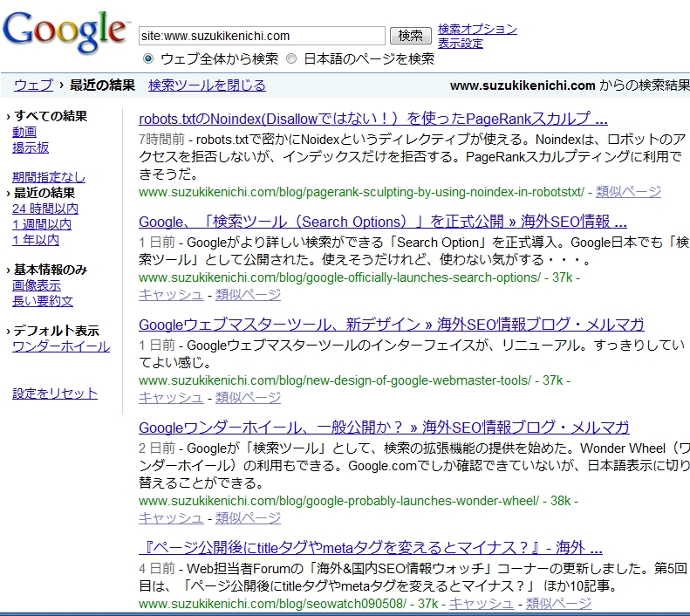Open 類似ページ for seowatch090508 result

[558, 603]
